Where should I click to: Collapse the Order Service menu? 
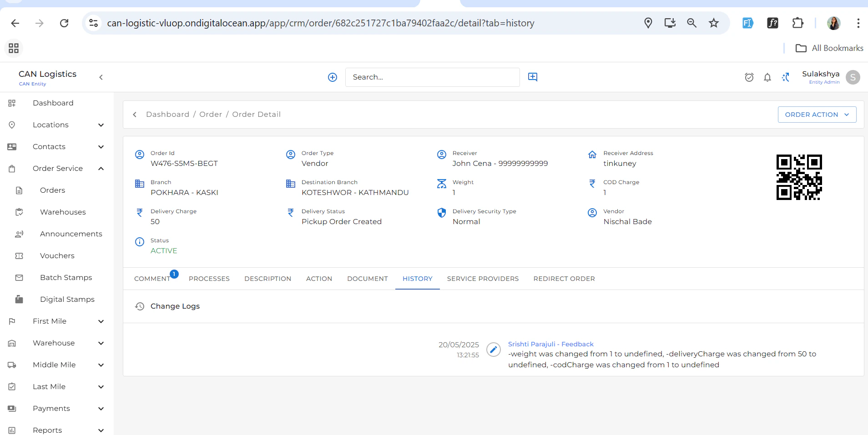57,169
